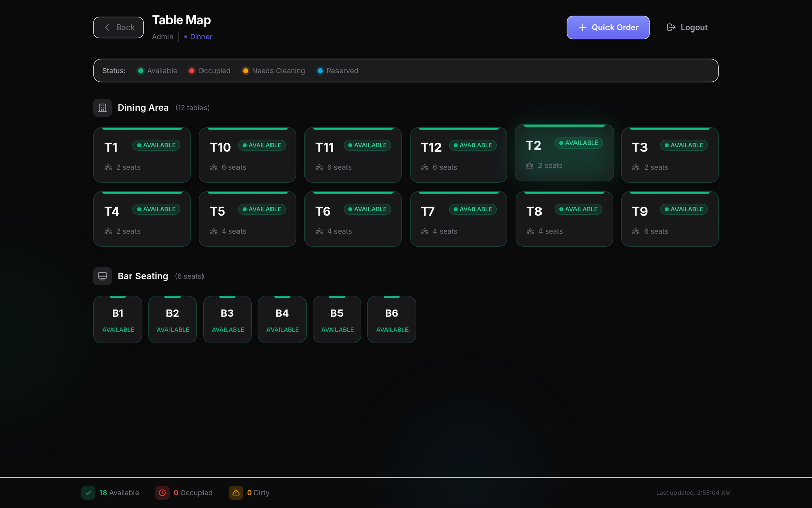Click the seats icon on table T12
Image resolution: width=812 pixels, height=508 pixels.
(425, 167)
